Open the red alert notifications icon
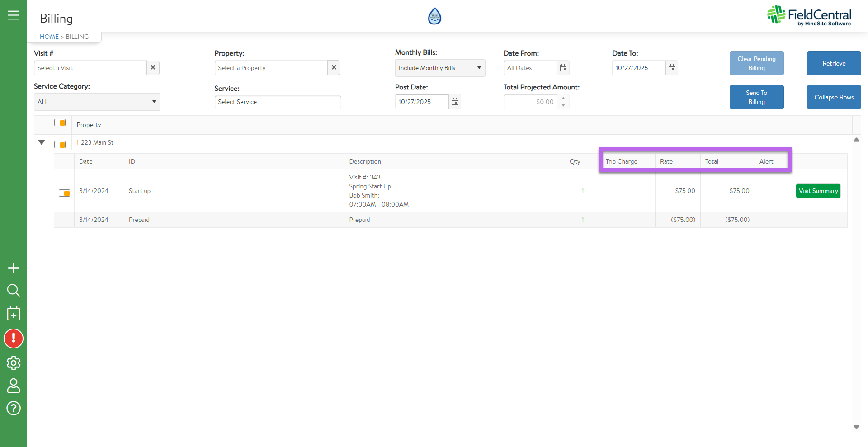 14,339
